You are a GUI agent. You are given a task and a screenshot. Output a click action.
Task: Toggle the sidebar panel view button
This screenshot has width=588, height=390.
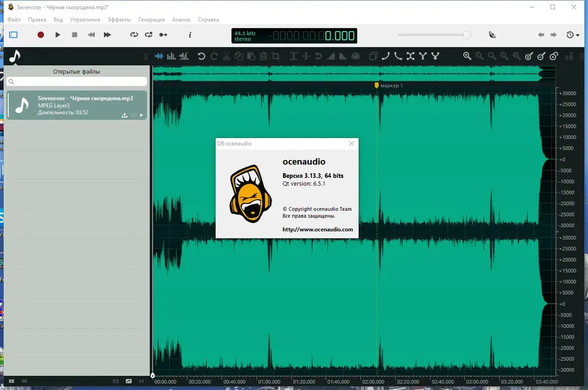point(14,35)
